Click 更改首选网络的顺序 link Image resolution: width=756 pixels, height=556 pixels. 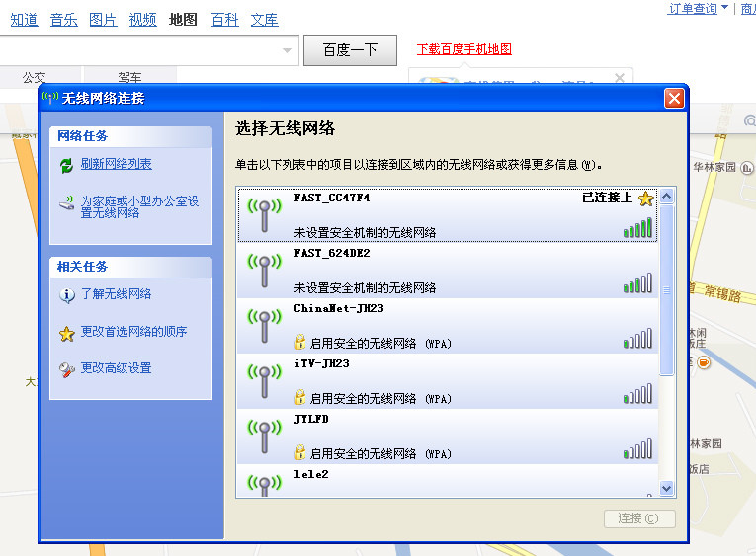tap(134, 332)
